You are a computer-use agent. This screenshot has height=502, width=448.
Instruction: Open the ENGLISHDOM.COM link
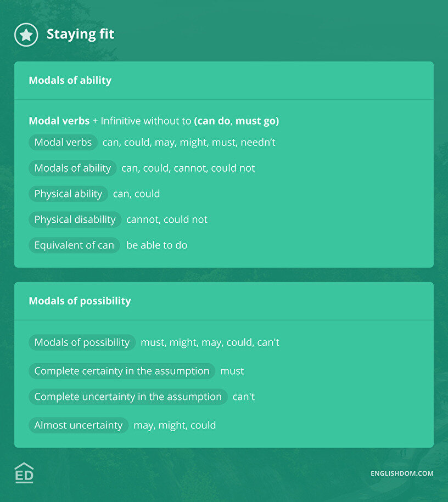[402, 473]
